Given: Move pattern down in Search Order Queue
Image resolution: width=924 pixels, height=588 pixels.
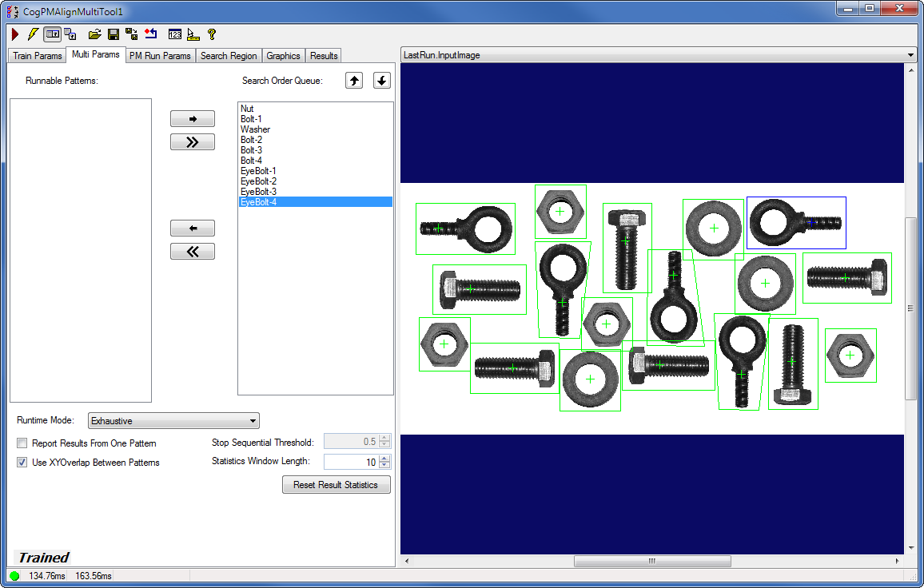Looking at the screenshot, I should pos(382,81).
